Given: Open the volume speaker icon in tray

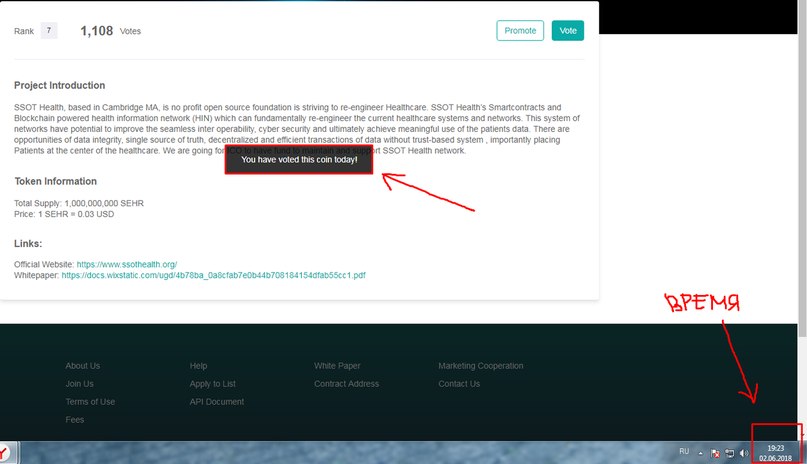Looking at the screenshot, I should tap(744, 453).
